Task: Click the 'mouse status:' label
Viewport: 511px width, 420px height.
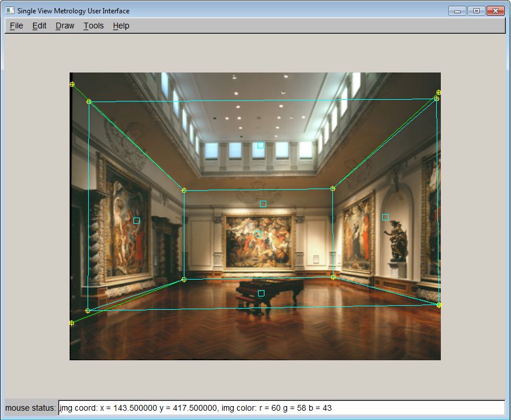Action: coord(31,408)
